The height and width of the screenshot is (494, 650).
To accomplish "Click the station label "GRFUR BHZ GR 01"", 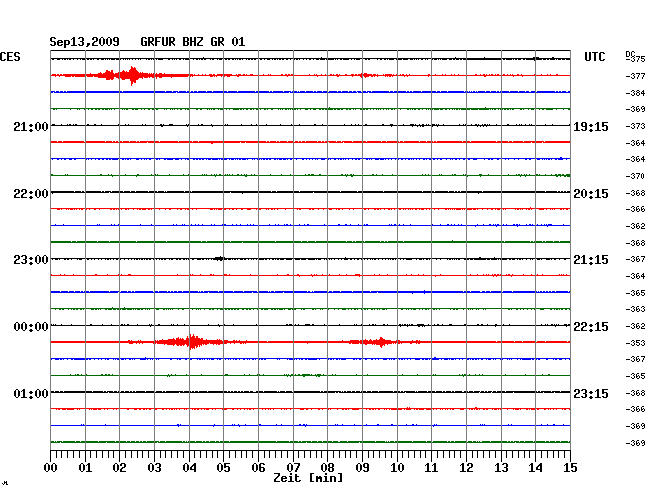I will 193,42.
